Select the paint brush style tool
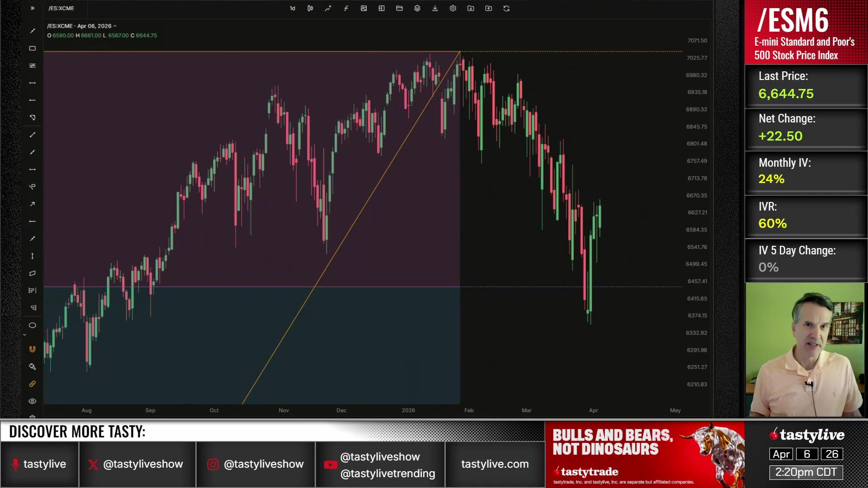Screen dimensions: 868x488 point(33,366)
